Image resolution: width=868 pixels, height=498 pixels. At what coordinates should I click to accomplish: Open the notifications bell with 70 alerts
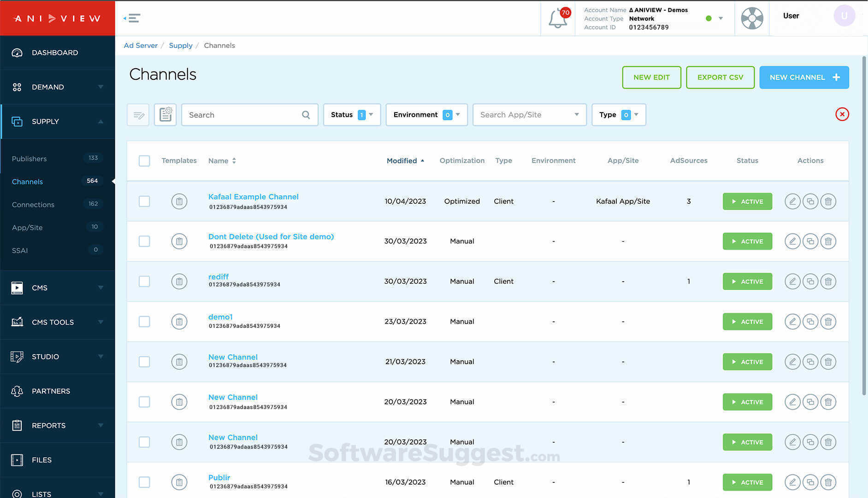tap(558, 18)
